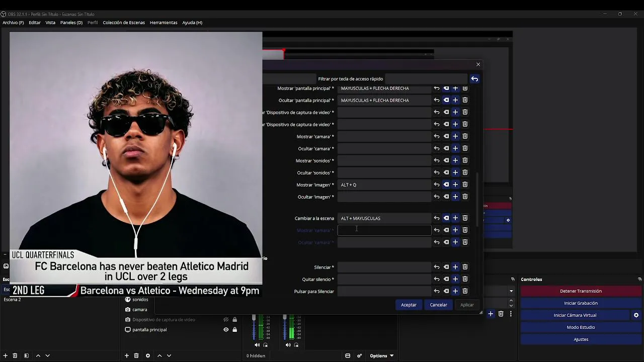Open virtual camera settings gear icon

[x=636, y=315]
